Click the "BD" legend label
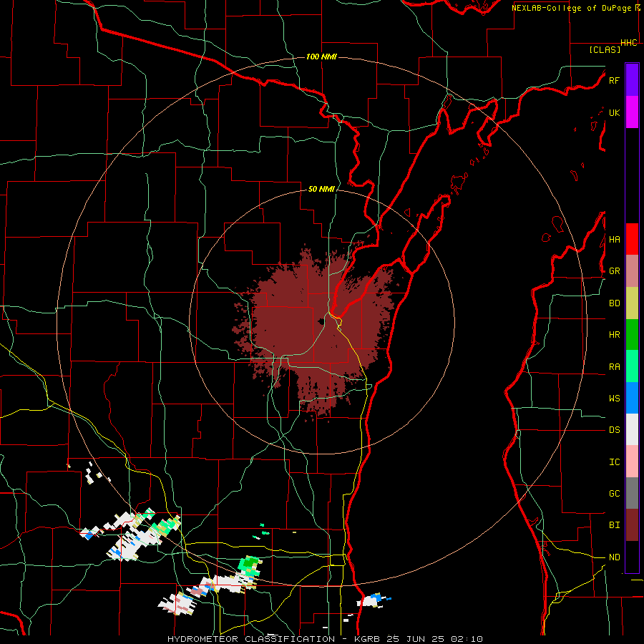 615,303
